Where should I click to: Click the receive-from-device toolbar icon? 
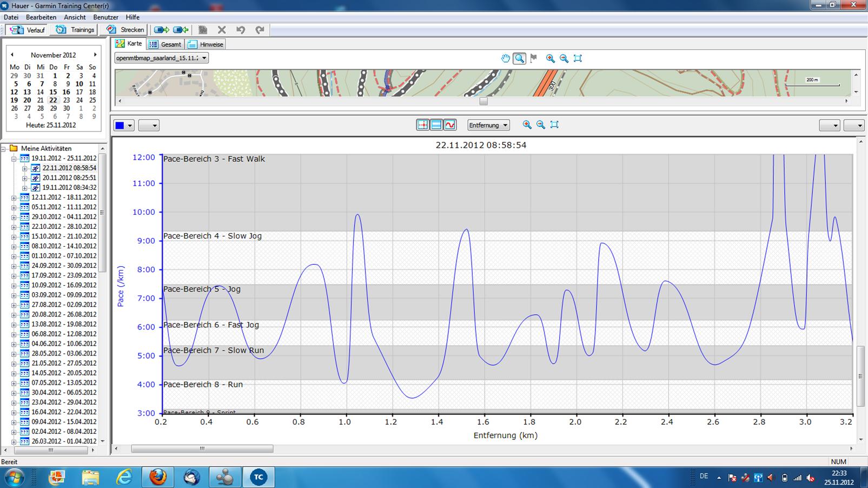(x=181, y=30)
